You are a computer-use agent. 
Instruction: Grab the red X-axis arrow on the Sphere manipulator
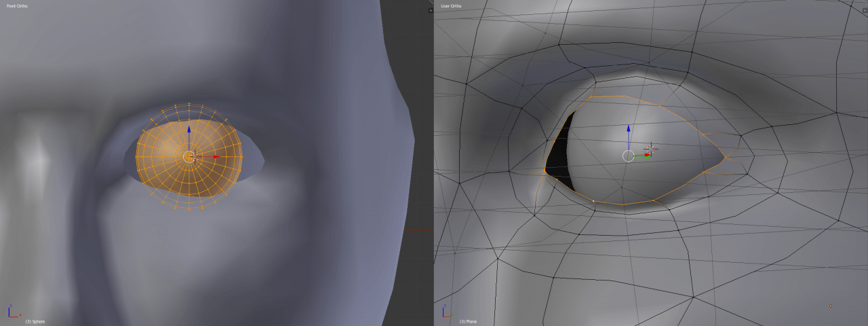click(215, 157)
